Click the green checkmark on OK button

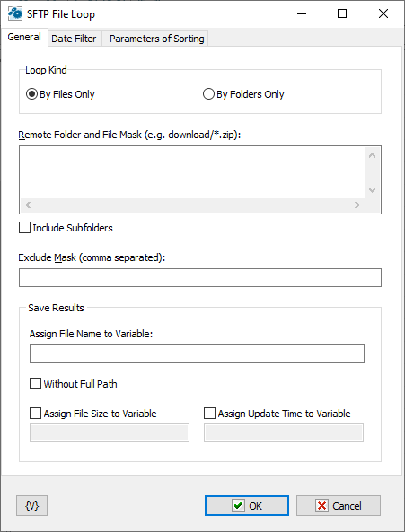coord(238,506)
